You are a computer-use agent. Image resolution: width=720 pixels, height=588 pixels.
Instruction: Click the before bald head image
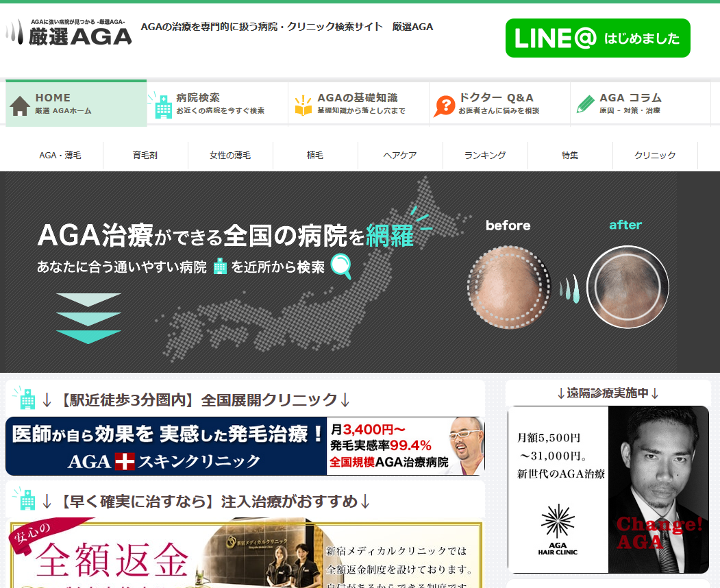click(508, 287)
